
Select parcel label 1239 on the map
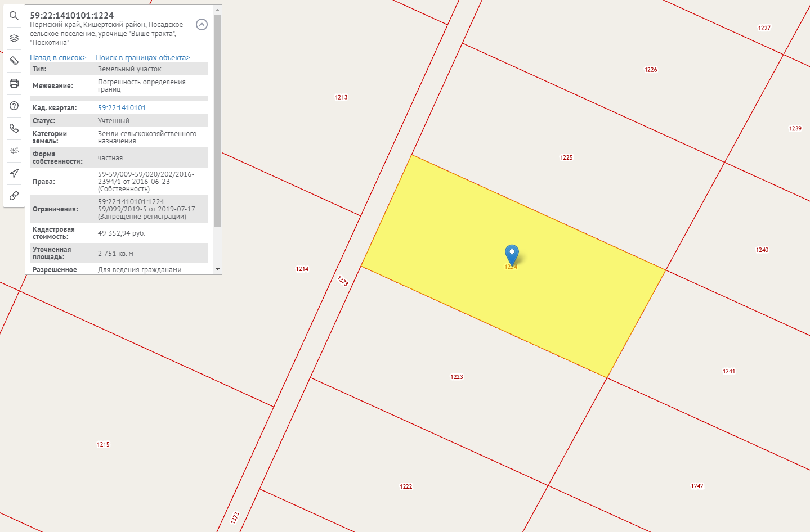pos(795,129)
